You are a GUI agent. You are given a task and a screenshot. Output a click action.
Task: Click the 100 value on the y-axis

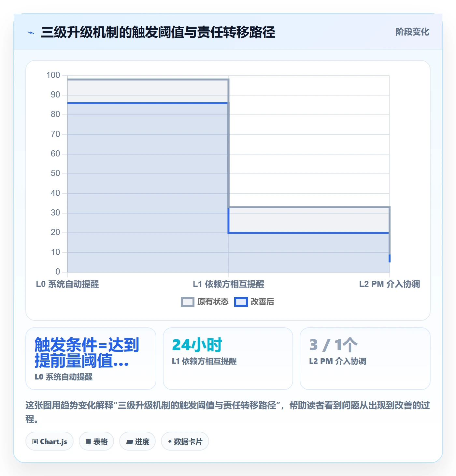(x=53, y=75)
